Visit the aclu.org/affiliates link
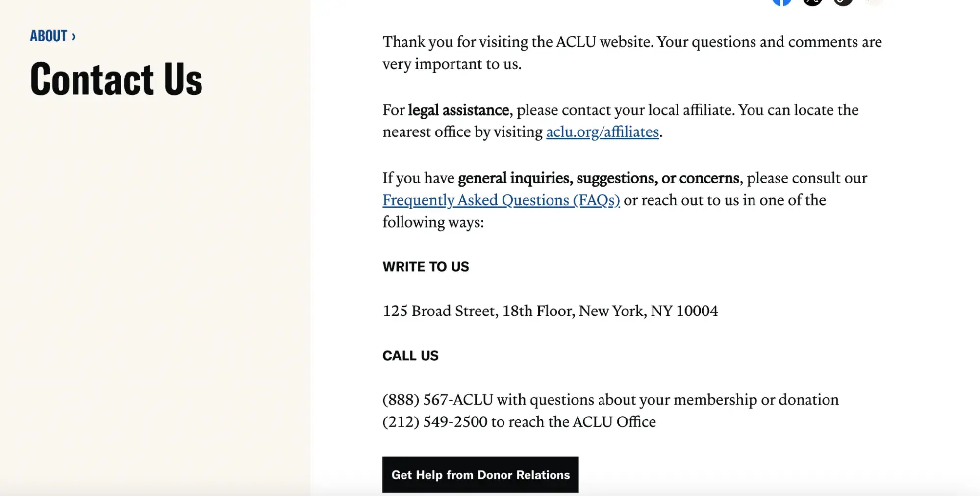This screenshot has height=496, width=980. coord(603,132)
